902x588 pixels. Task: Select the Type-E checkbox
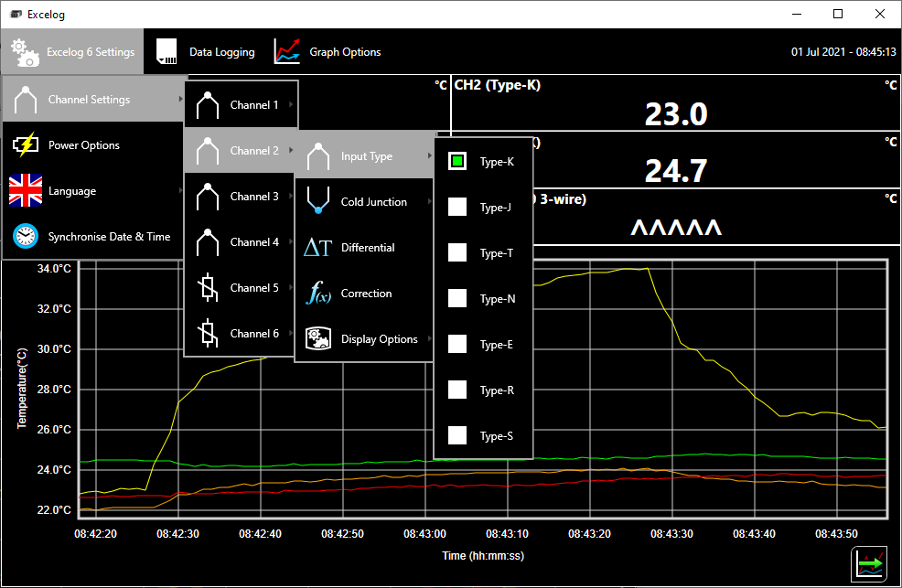coord(457,344)
